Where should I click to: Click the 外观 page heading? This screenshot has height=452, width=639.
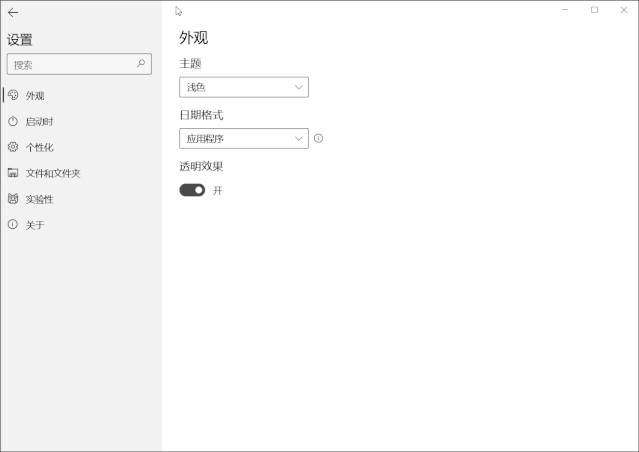[x=194, y=38]
